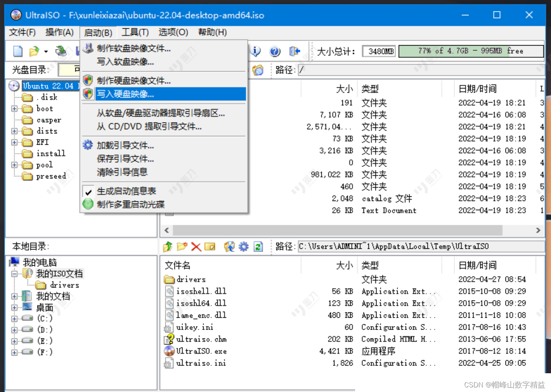Expand the EFI folder tree node
The height and width of the screenshot is (392, 551).
[15, 142]
